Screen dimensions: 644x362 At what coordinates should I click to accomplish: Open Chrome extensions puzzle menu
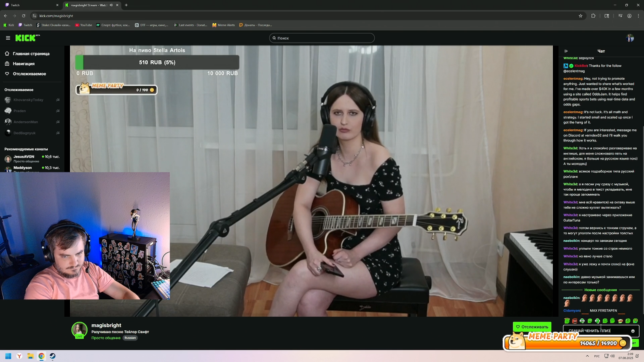coord(593,16)
